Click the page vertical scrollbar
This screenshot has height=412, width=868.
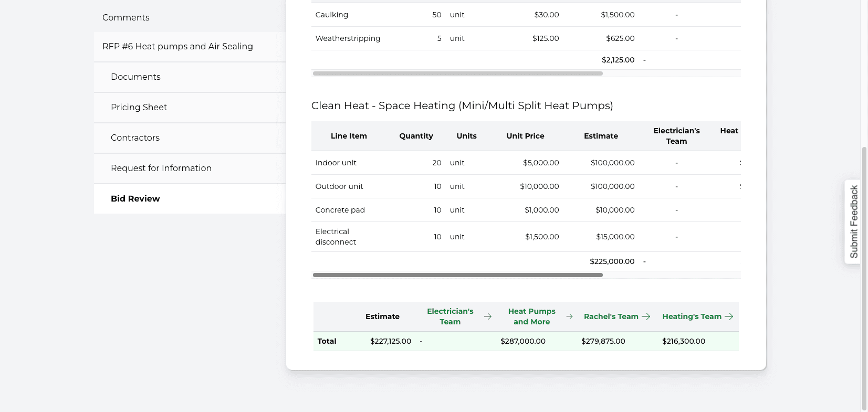point(864,278)
